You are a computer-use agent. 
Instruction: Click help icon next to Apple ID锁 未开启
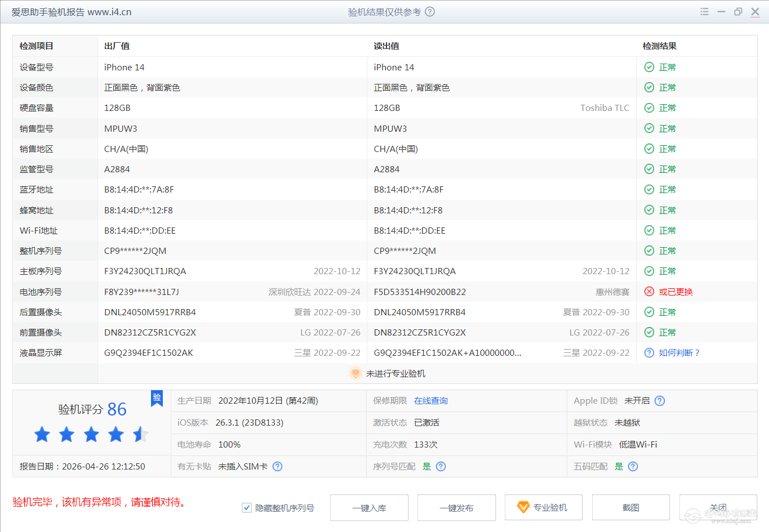(x=660, y=401)
